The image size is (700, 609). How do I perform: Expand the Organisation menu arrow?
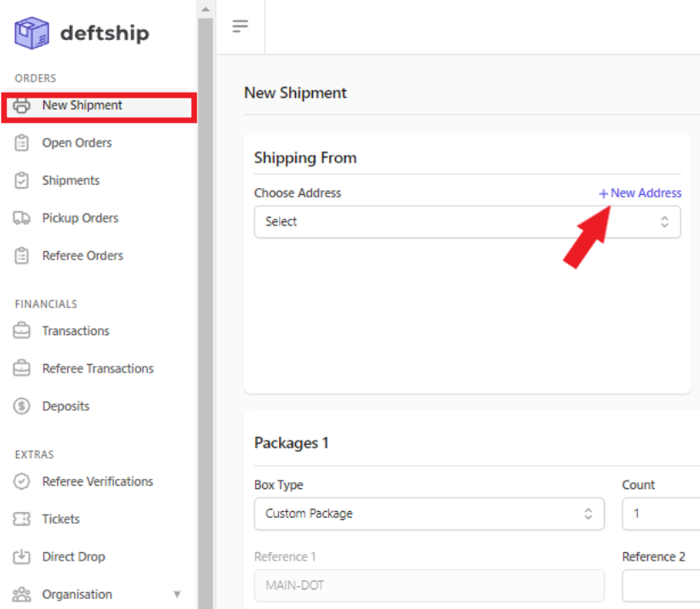pyautogui.click(x=177, y=595)
